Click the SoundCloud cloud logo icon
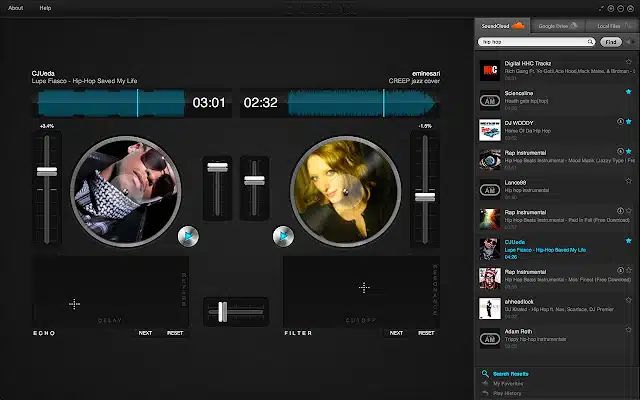Image resolution: width=640 pixels, height=400 pixels. tap(518, 25)
